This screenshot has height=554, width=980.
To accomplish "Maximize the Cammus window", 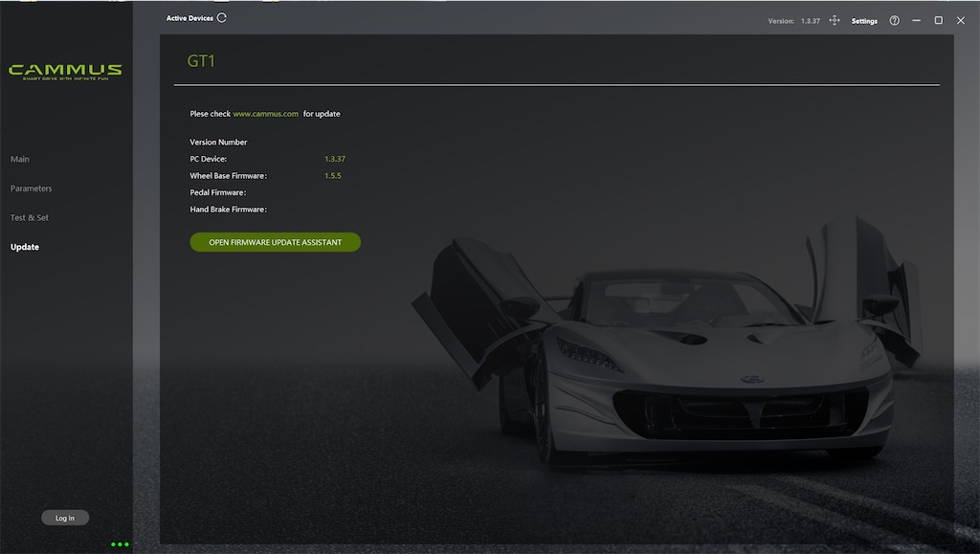I will click(938, 21).
